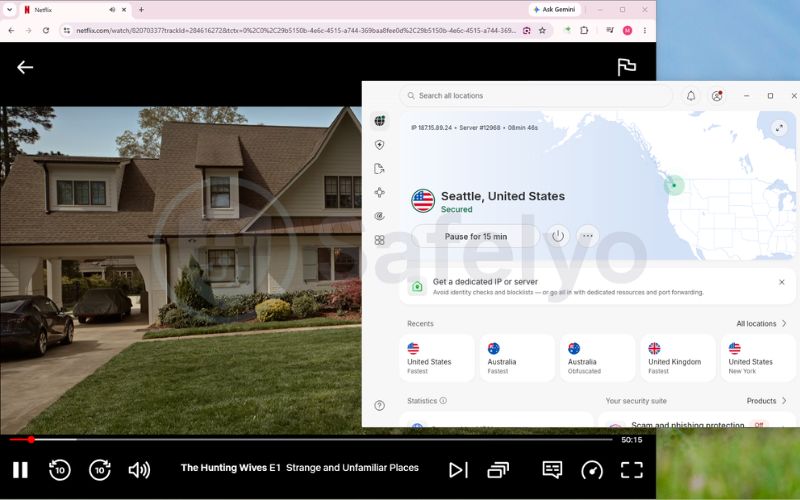Open the VPN account profile icon
This screenshot has width=800, height=500.
coord(717,95)
